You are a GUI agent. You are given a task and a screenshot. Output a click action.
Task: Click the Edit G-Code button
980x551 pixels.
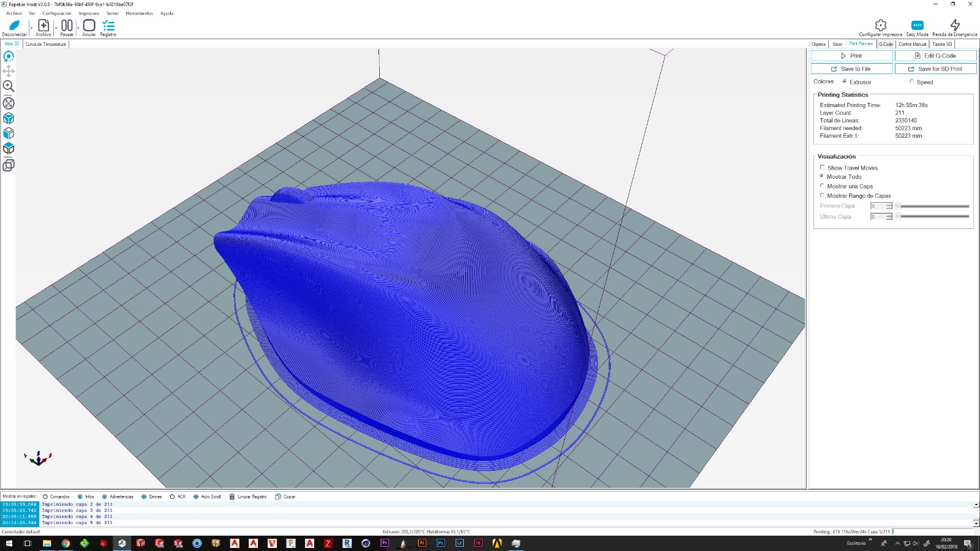935,56
